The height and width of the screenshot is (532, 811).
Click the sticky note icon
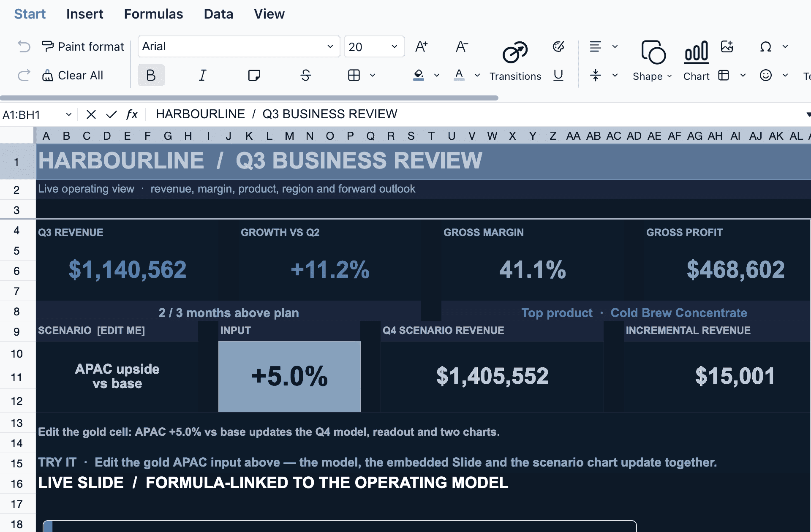254,75
